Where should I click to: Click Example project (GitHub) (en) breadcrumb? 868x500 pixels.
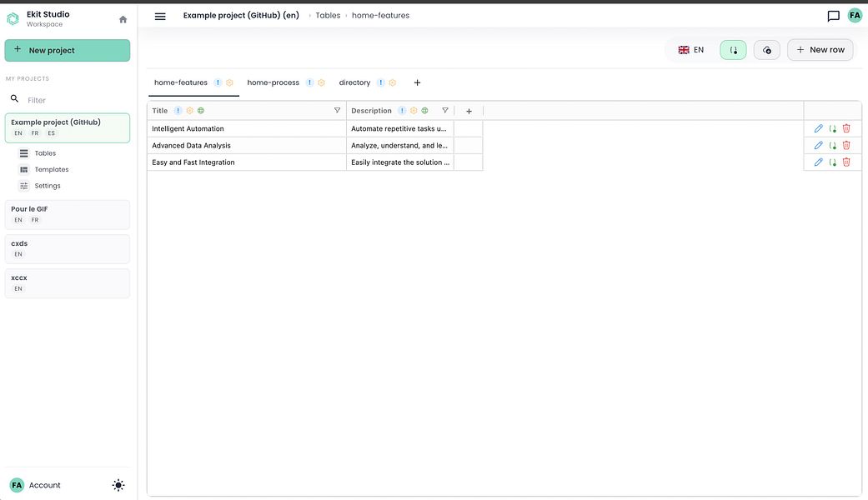click(241, 16)
